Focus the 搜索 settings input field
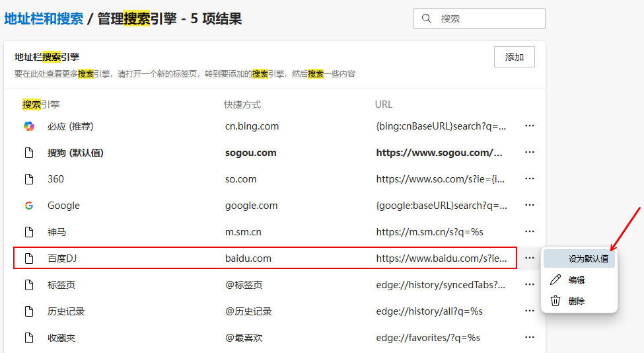This screenshot has width=644, height=353. pos(480,19)
